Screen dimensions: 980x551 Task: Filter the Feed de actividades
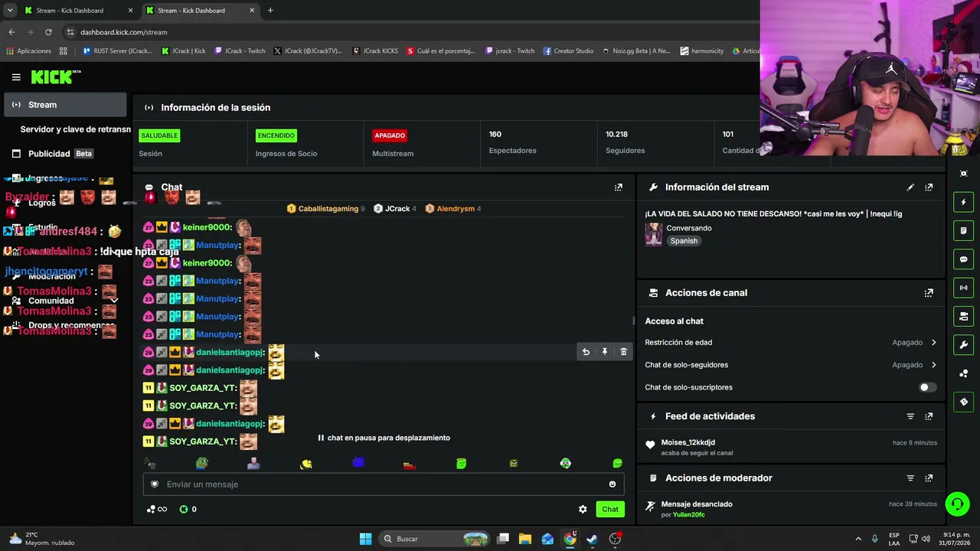910,416
